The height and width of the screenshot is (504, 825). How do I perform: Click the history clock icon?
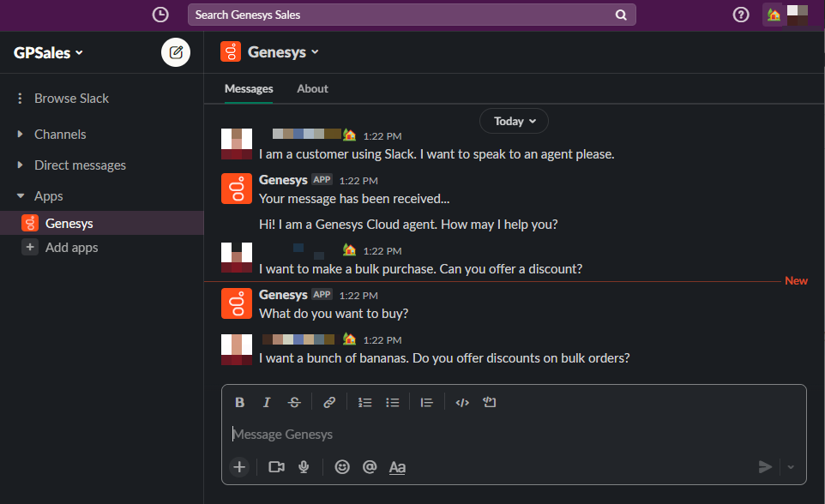click(160, 15)
